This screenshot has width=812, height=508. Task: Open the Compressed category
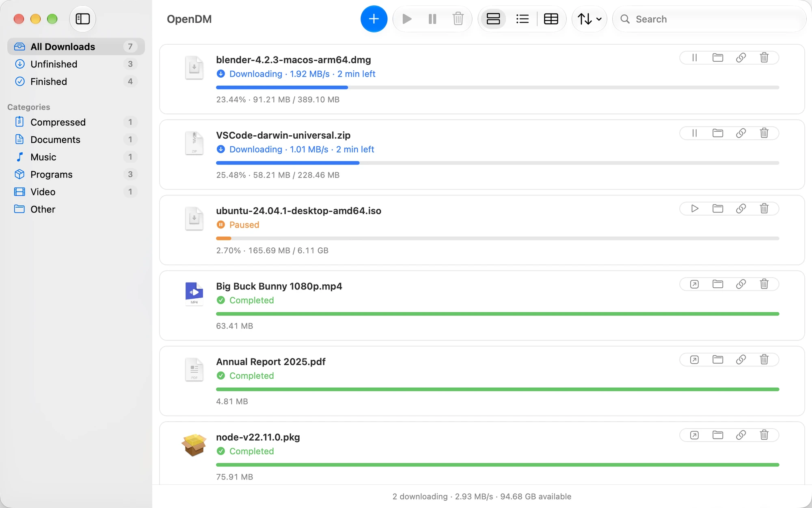coord(76,122)
